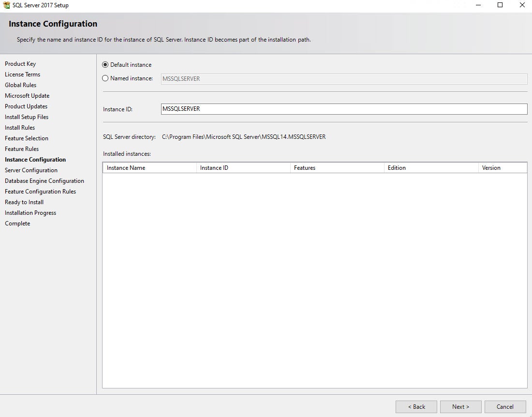Select the Named instance radio button
This screenshot has height=417, width=532.
tap(105, 78)
